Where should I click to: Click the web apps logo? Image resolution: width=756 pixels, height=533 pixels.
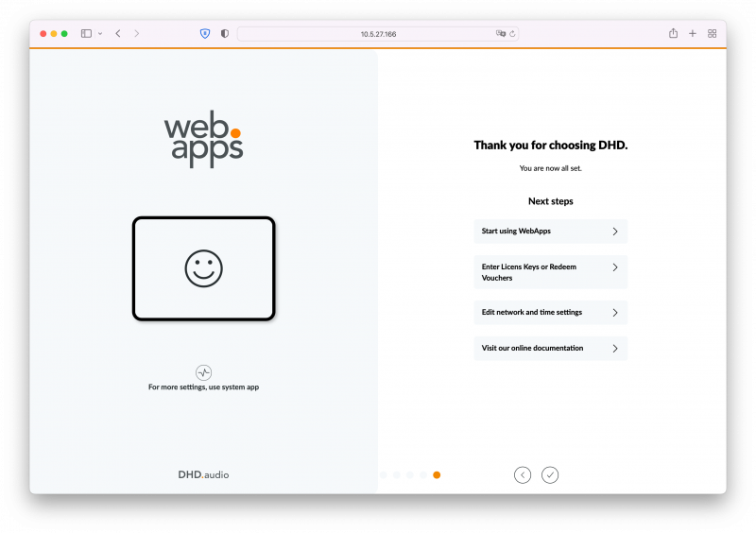[203, 139]
